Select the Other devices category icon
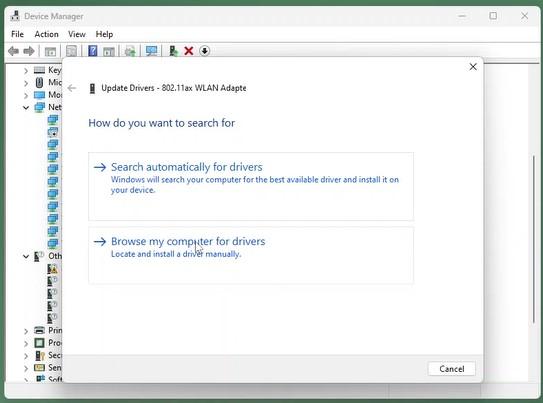 pyautogui.click(x=39, y=257)
